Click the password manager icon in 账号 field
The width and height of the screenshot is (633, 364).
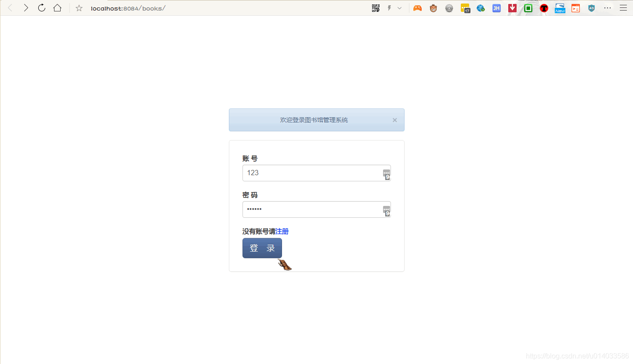(x=387, y=174)
